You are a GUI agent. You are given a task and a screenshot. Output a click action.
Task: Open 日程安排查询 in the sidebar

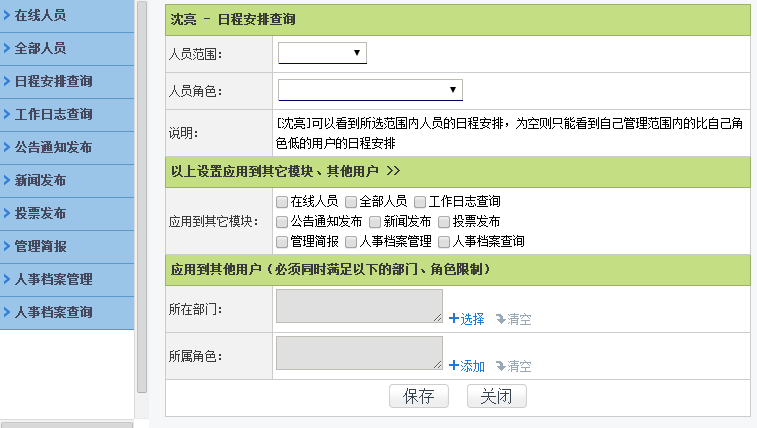(x=54, y=82)
